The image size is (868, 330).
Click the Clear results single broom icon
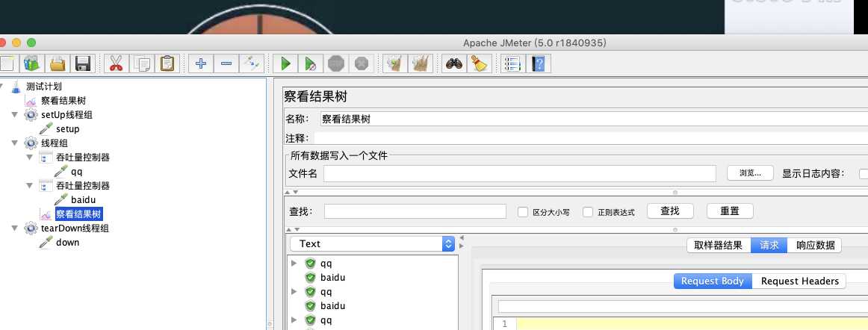coord(394,63)
